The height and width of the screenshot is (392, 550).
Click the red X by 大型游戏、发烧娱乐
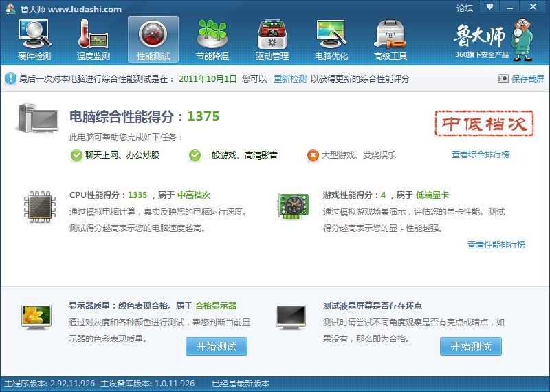(x=313, y=155)
